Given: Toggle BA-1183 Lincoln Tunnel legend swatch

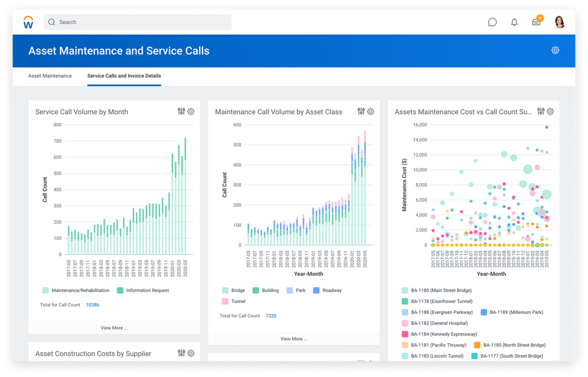Looking at the screenshot, I should [x=405, y=356].
